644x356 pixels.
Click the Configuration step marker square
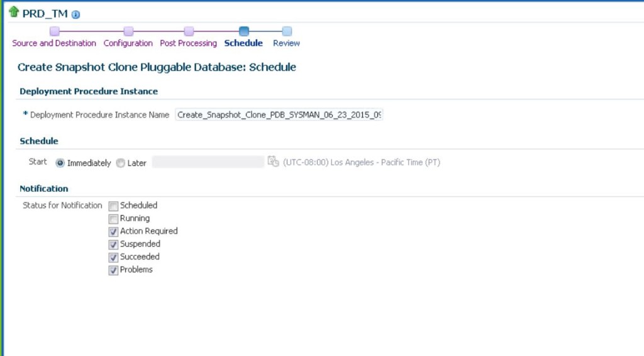128,31
